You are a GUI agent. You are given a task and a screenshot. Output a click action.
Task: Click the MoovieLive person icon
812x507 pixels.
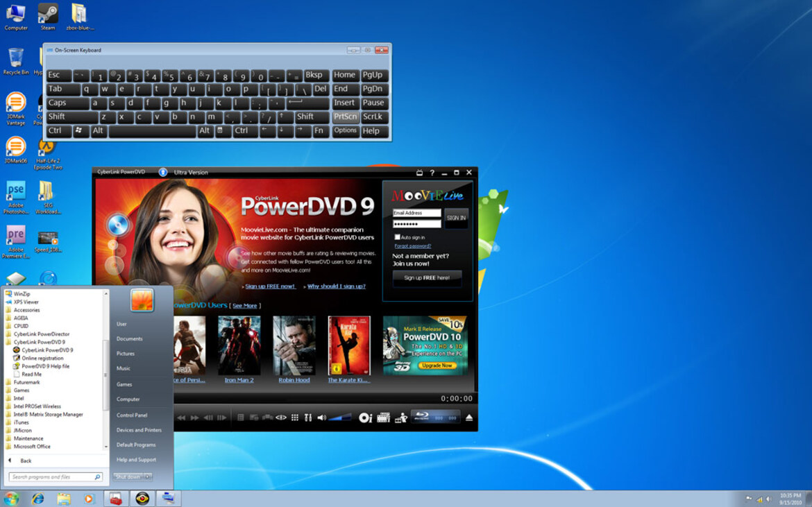pos(401,418)
